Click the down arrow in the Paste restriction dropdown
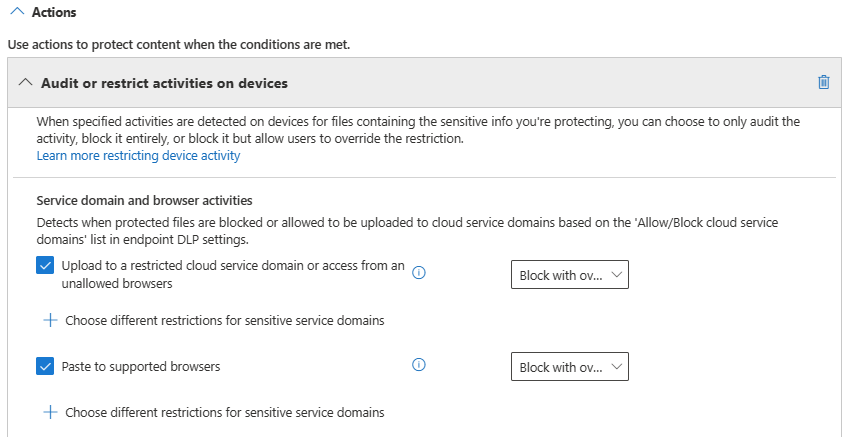The image size is (842, 437). (616, 367)
